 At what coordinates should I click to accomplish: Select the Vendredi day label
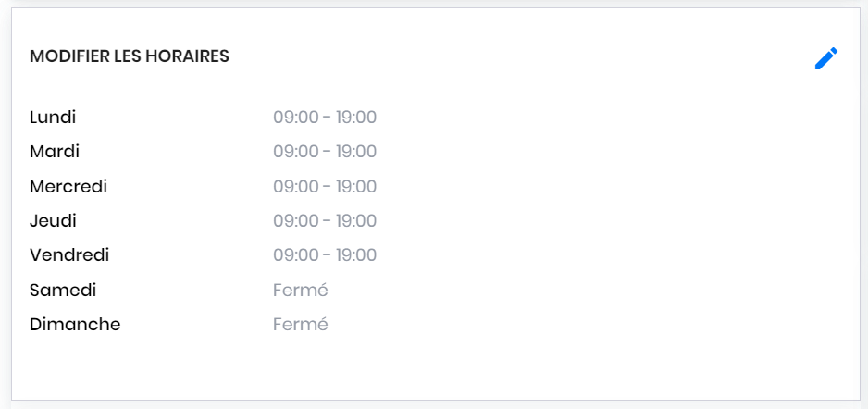(x=69, y=255)
